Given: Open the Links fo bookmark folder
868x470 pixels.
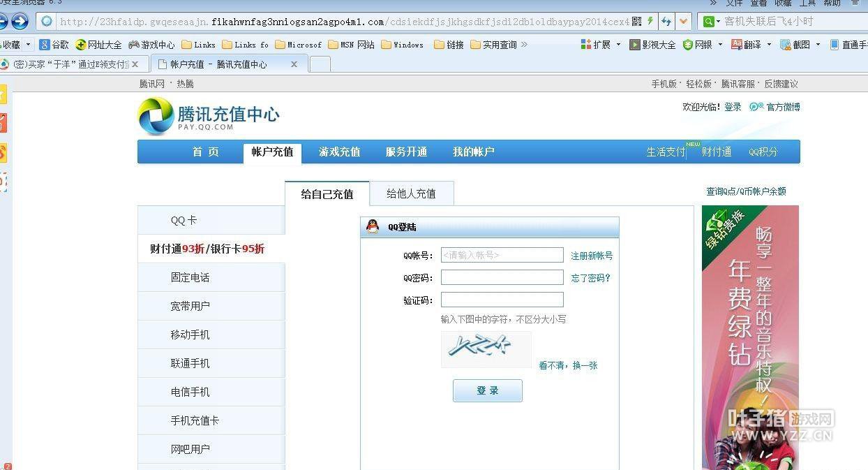Looking at the screenshot, I should pos(245,45).
